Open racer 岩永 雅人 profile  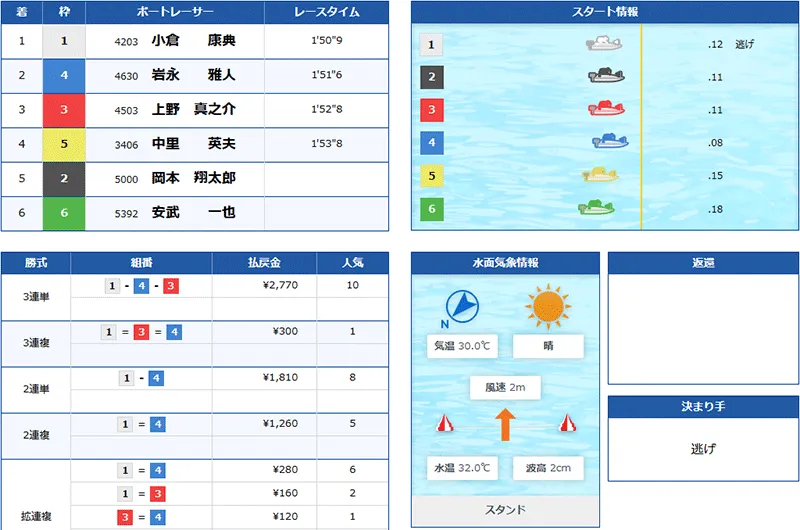tap(193, 75)
